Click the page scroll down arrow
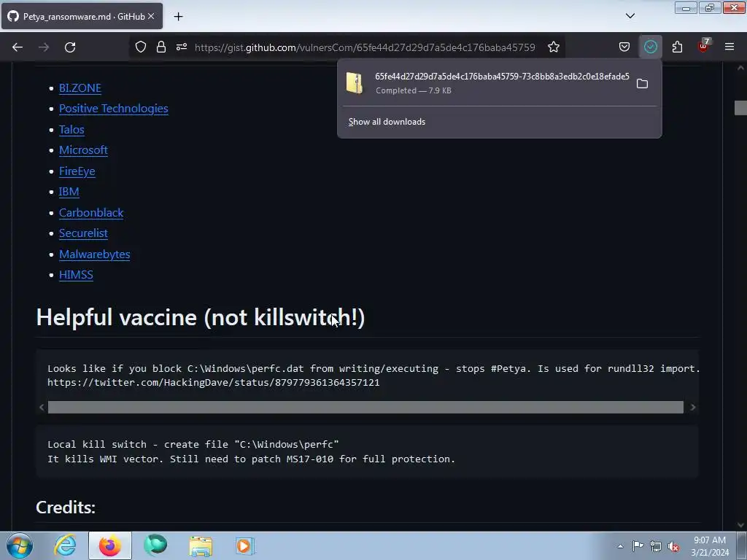747x560 pixels. [740, 525]
